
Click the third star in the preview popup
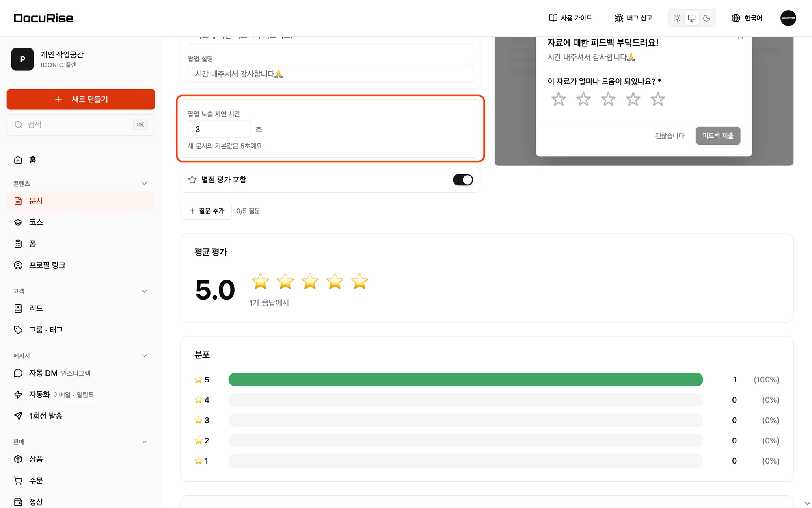(x=608, y=99)
